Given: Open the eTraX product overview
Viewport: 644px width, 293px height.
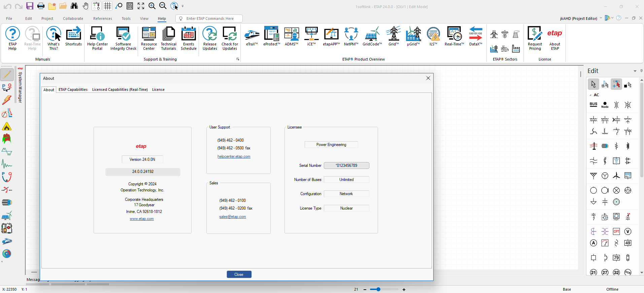Looking at the screenshot, I should point(252,36).
